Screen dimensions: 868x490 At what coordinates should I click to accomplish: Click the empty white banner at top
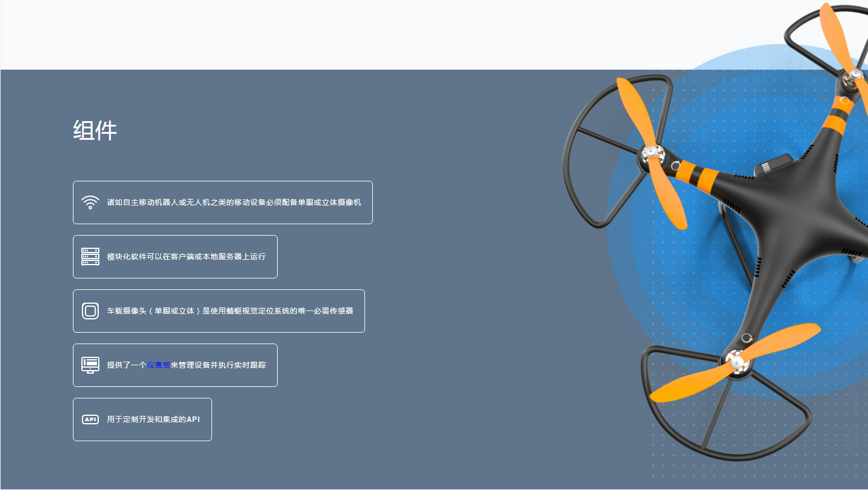(x=361, y=34)
